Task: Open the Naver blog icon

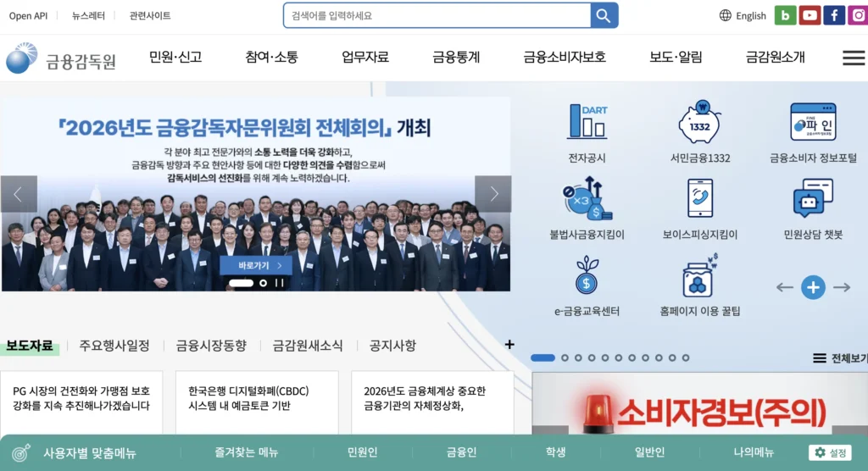Action: coord(785,15)
